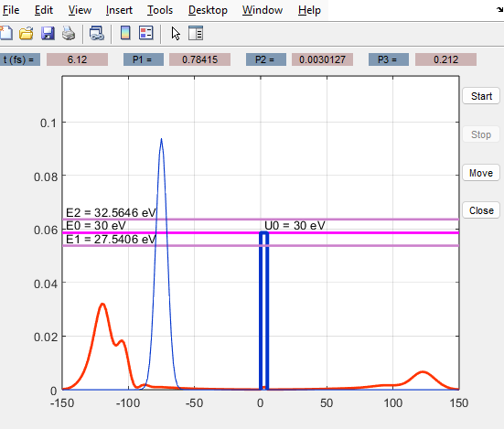This screenshot has width=504, height=429.
Task: Click the 'P1 =' label
Action: [144, 59]
